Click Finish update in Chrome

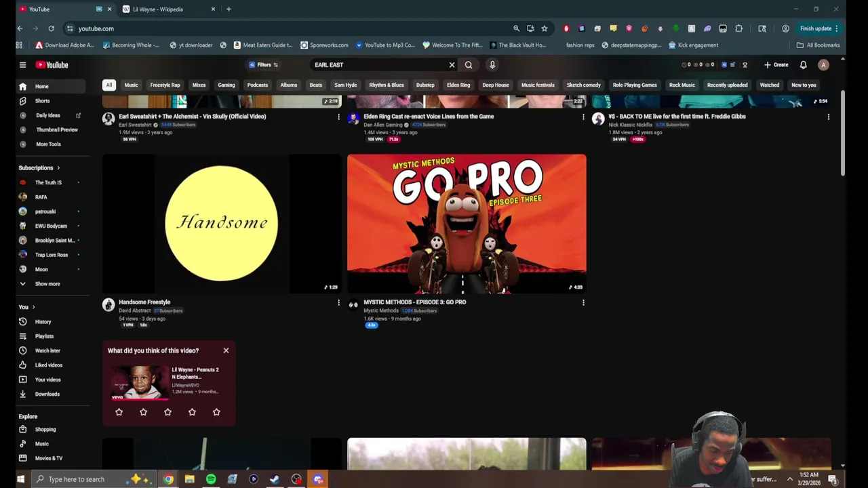(x=818, y=28)
